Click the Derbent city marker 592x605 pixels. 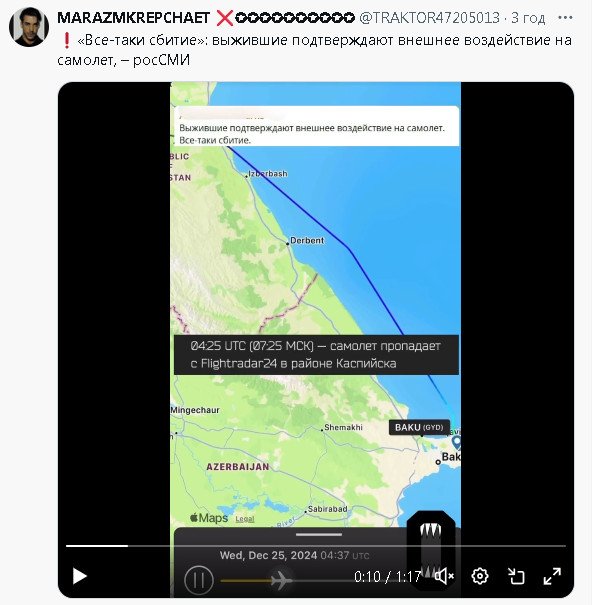pyautogui.click(x=288, y=243)
